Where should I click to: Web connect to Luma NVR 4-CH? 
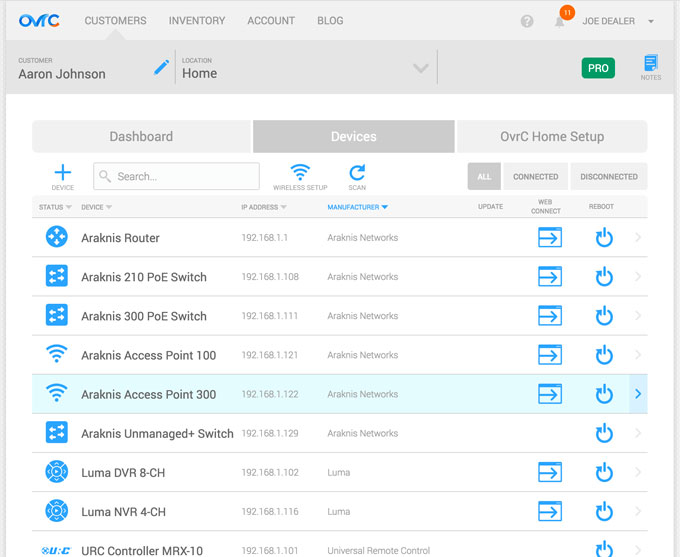click(550, 511)
